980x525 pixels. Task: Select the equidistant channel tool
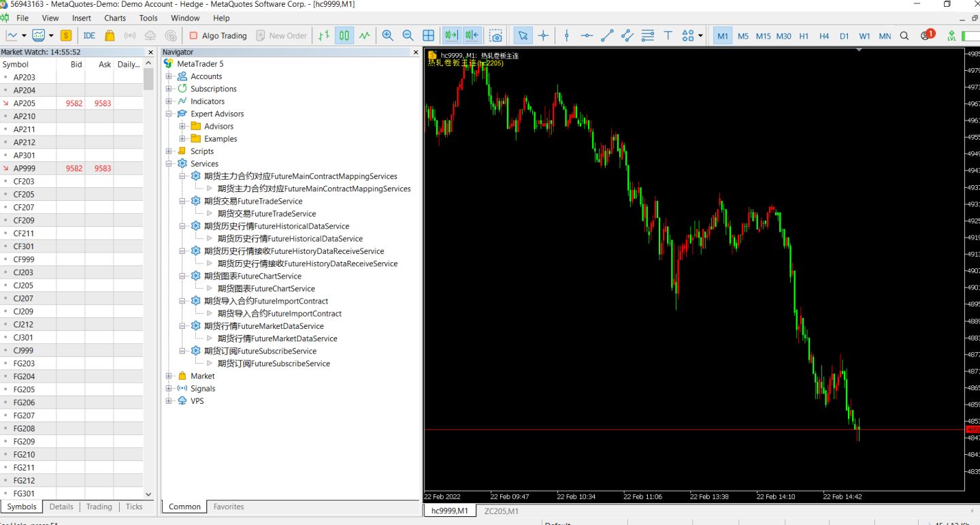[627, 35]
